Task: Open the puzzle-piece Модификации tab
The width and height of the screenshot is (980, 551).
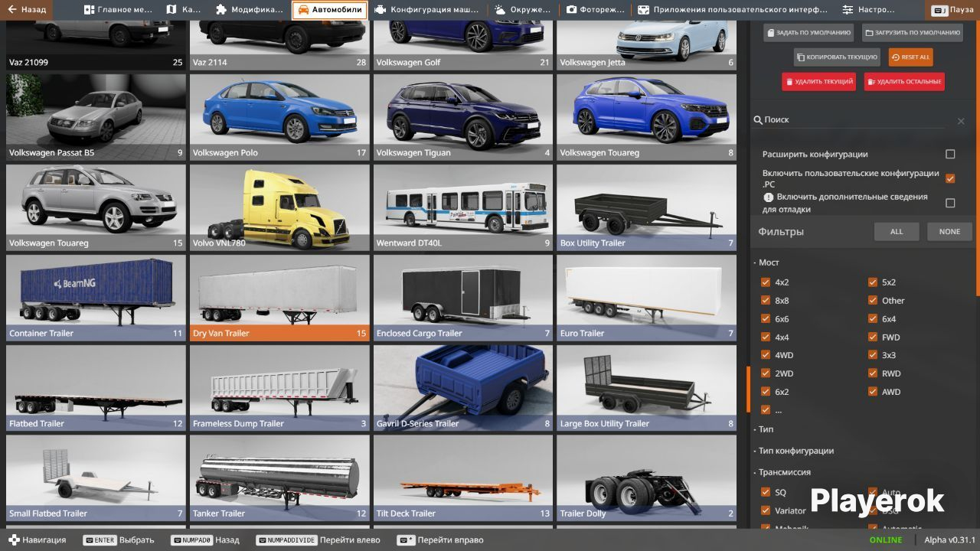Action: tap(250, 10)
